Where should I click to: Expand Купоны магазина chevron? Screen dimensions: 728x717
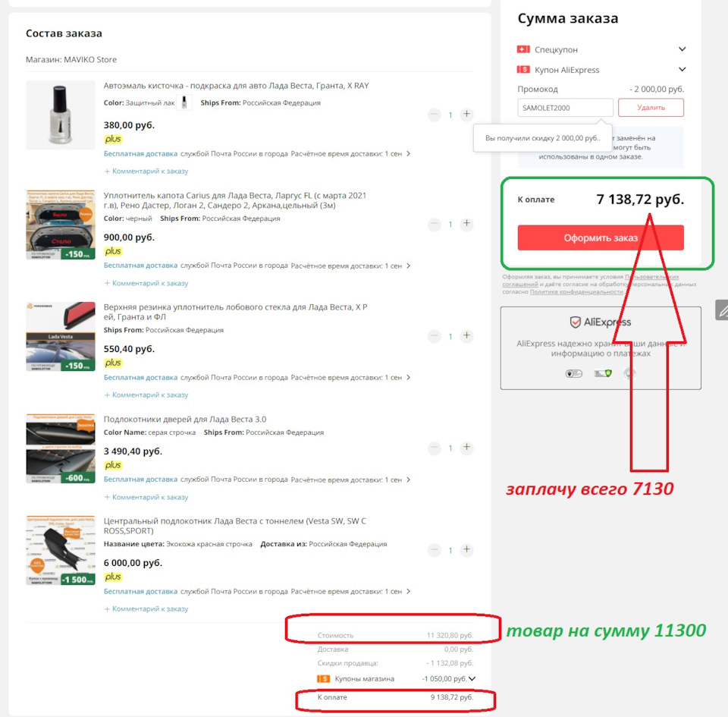pyautogui.click(x=472, y=679)
